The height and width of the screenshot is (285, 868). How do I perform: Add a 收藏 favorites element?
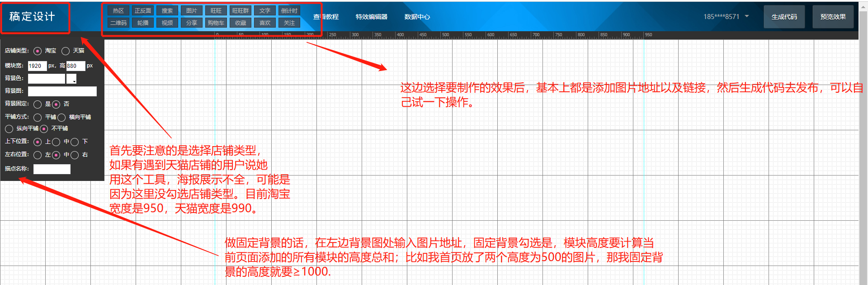pos(241,23)
